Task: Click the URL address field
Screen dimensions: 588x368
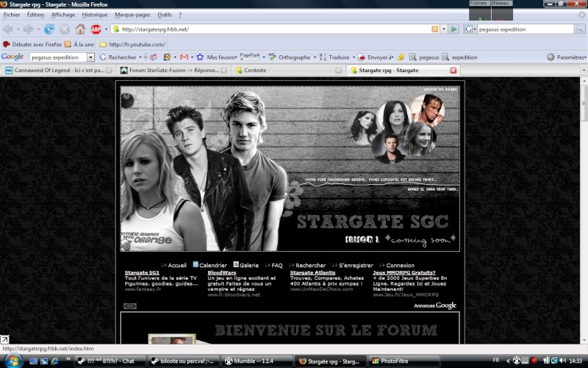Action: 276,29
